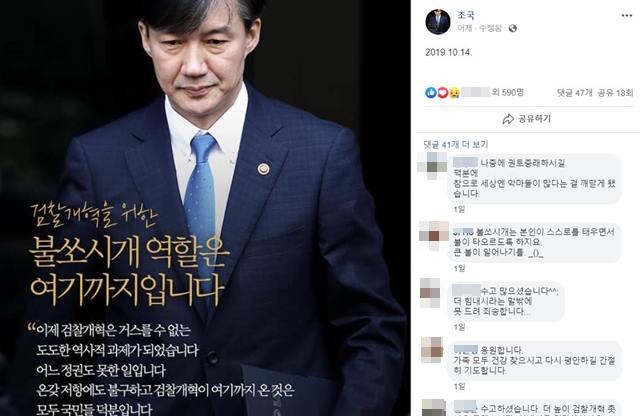Click the 수정됨 edited label
The image size is (640, 416).
click(490, 28)
